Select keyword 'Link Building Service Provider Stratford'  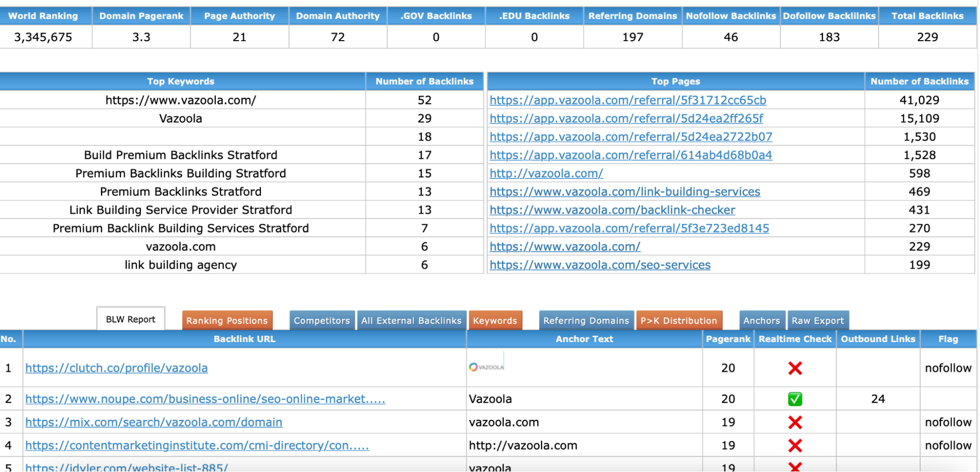click(x=181, y=210)
